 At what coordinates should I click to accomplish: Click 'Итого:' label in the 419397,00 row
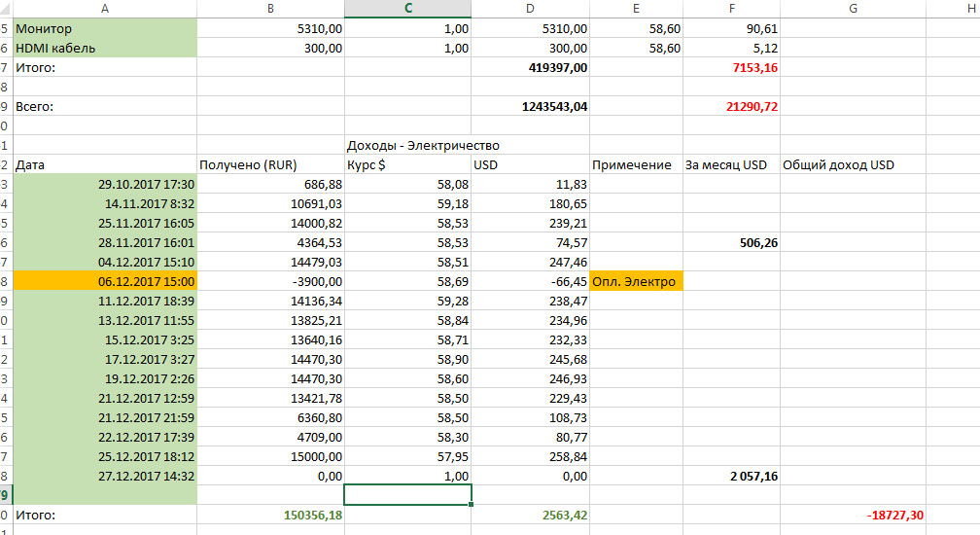pos(36,67)
